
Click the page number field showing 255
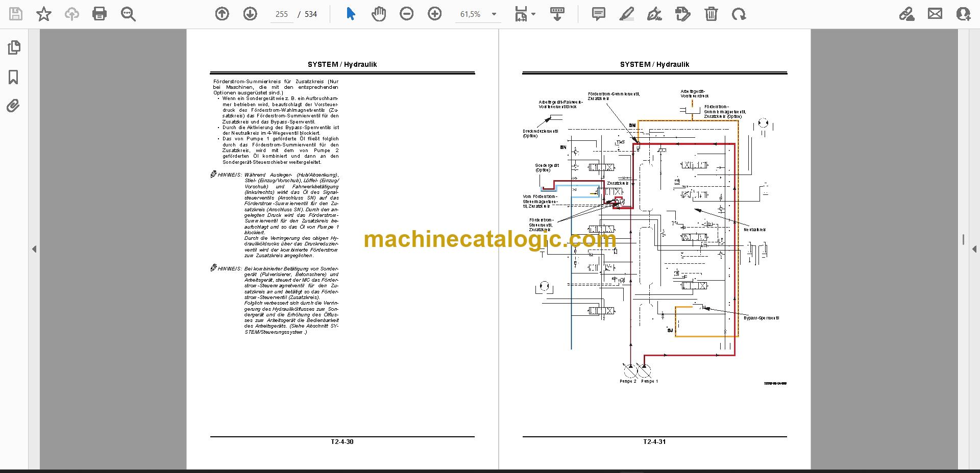click(x=282, y=14)
